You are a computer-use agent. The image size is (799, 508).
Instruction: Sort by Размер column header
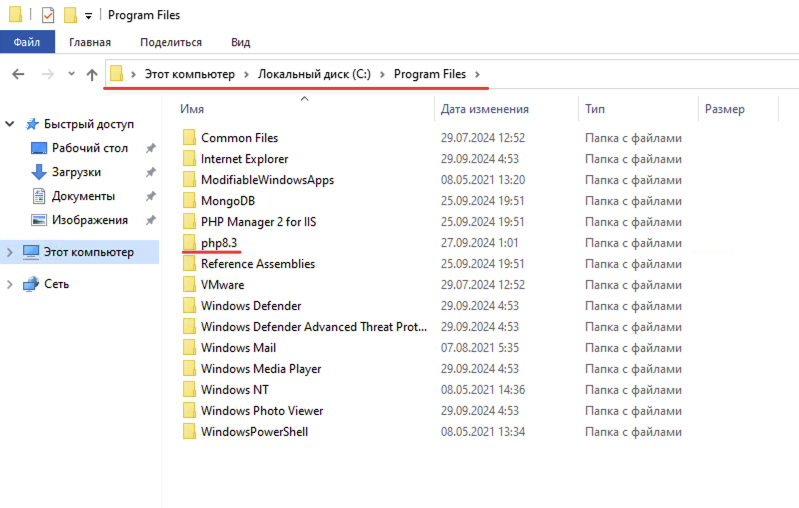[725, 109]
